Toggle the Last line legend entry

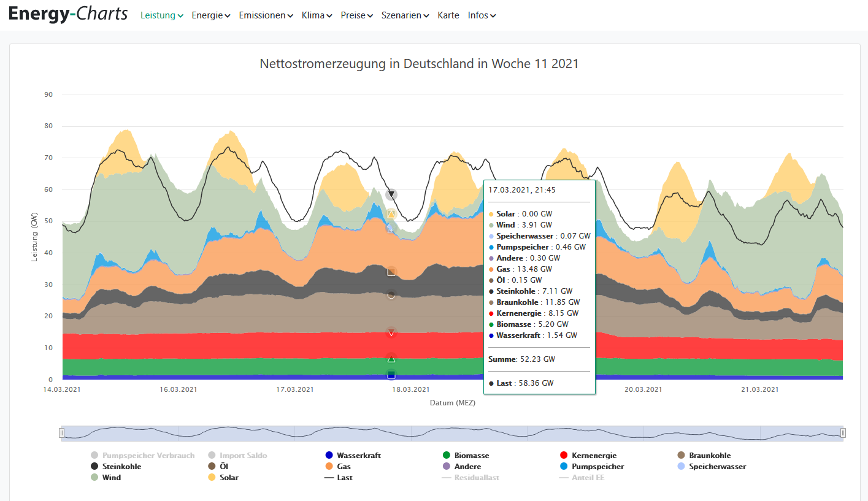pyautogui.click(x=339, y=478)
